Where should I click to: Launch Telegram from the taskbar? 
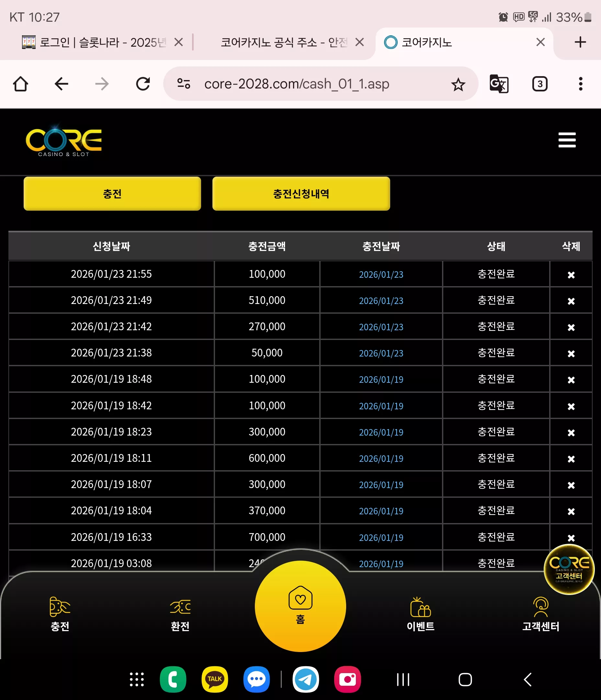[x=306, y=679]
